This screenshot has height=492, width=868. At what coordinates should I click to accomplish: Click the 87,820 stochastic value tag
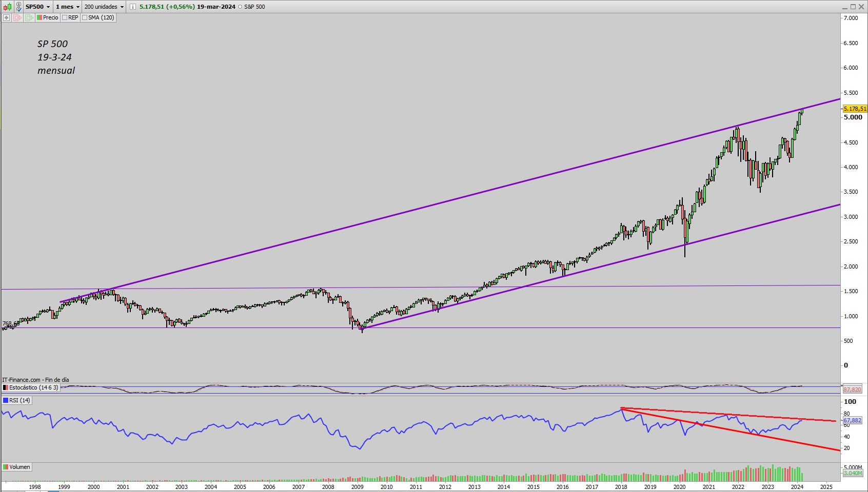pos(852,389)
